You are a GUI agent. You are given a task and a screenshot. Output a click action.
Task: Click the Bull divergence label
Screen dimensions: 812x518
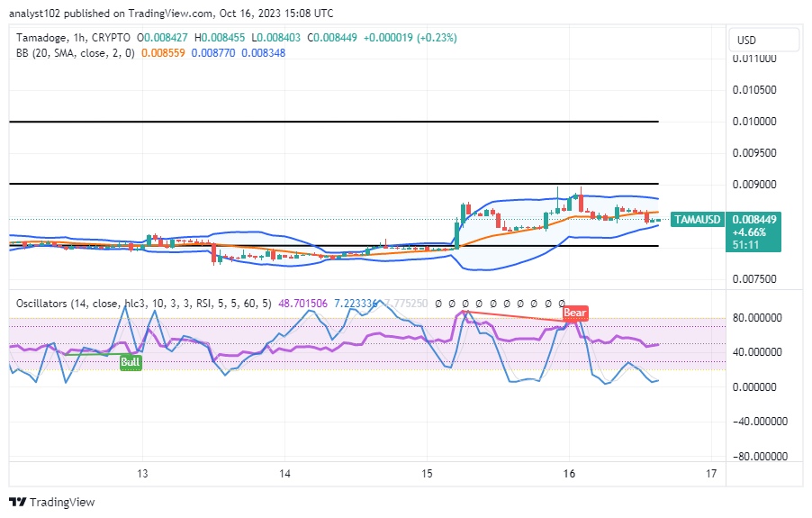pos(130,361)
